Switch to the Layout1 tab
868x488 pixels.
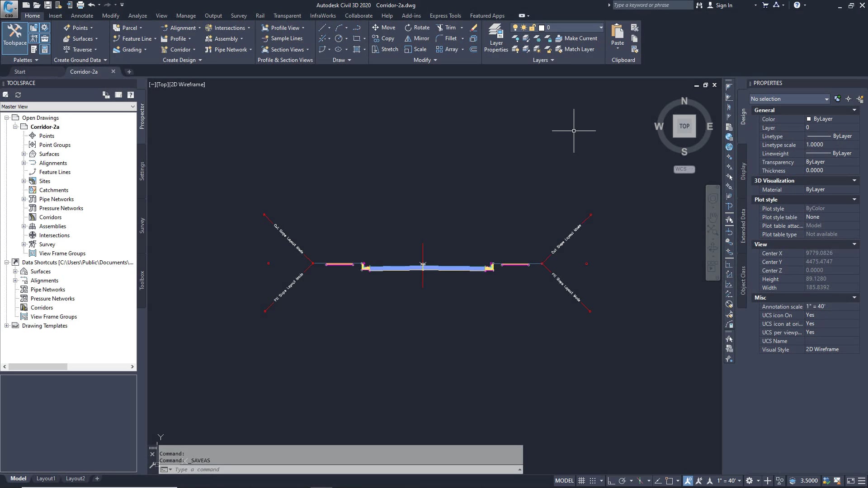tap(46, 478)
